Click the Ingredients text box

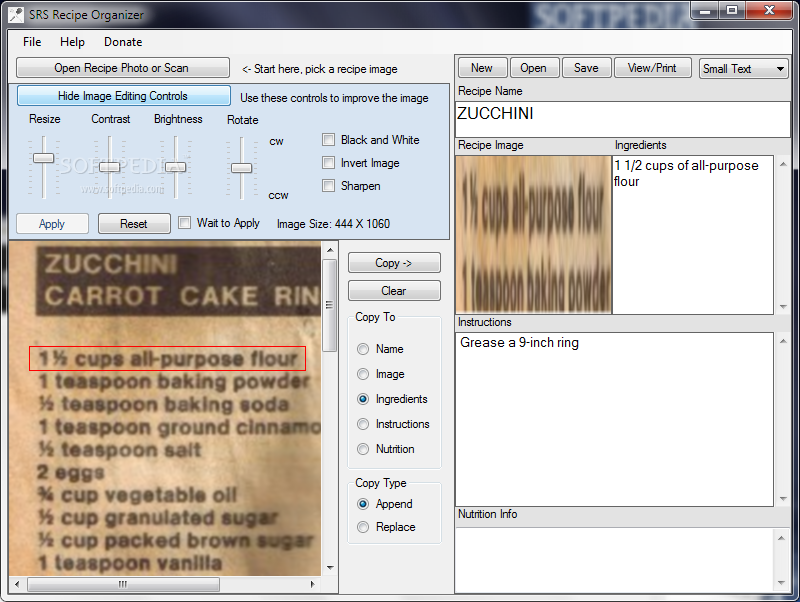click(x=692, y=235)
